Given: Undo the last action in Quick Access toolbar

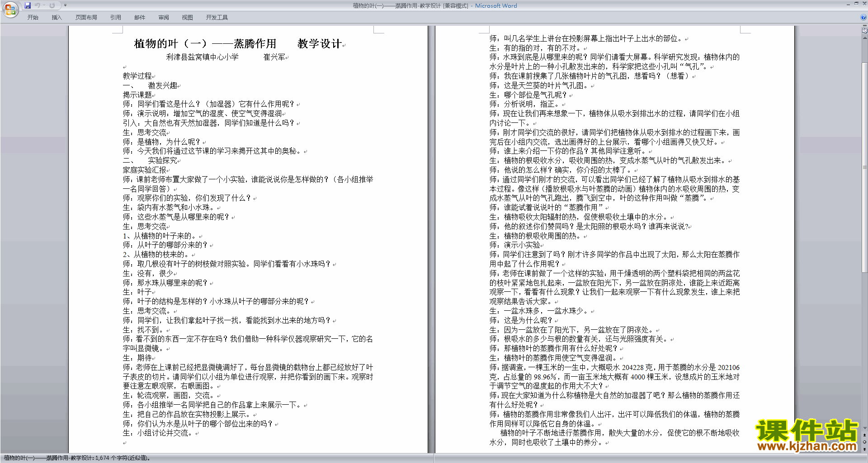Looking at the screenshot, I should tap(38, 5).
